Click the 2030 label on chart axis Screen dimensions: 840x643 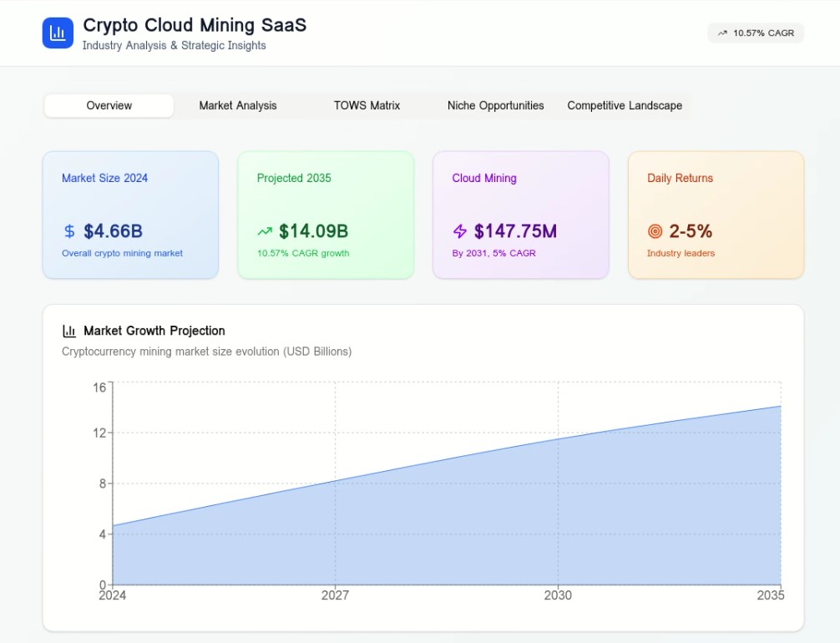pos(558,595)
